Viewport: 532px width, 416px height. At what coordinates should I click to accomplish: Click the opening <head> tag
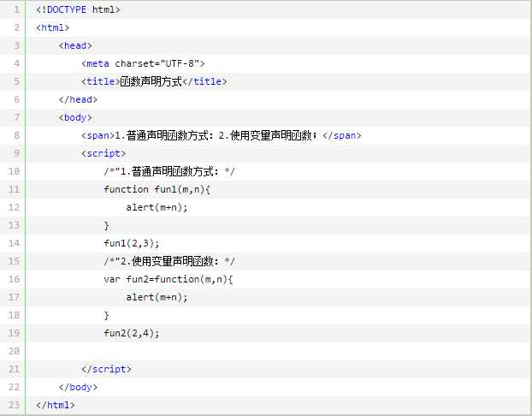click(75, 45)
